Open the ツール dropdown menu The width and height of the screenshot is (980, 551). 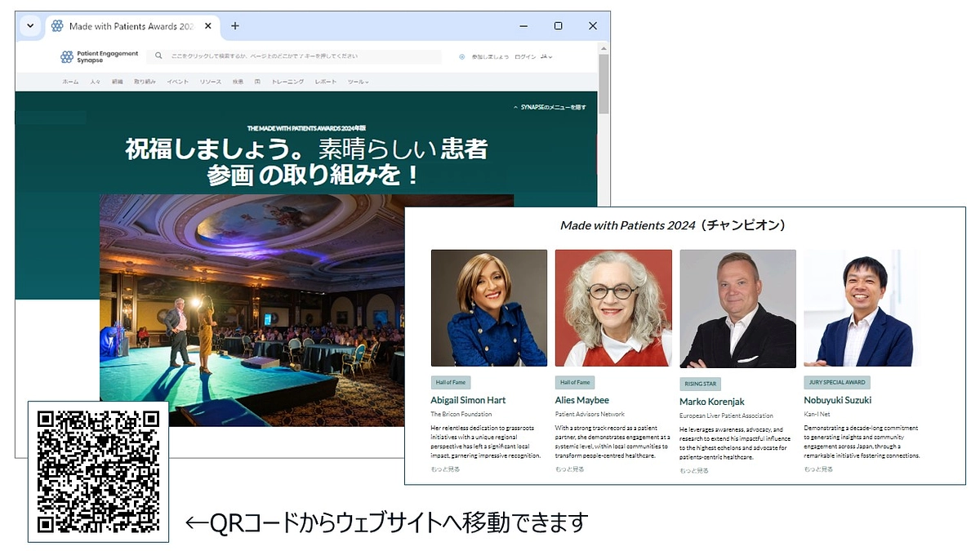[x=357, y=81]
